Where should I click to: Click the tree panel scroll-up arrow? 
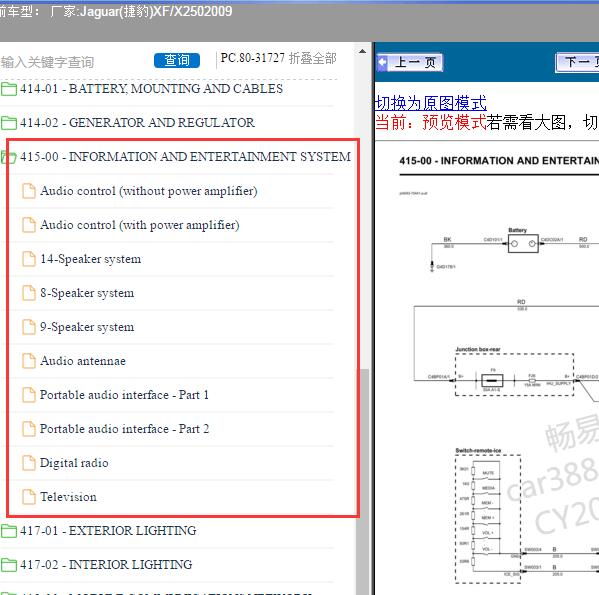click(x=363, y=51)
